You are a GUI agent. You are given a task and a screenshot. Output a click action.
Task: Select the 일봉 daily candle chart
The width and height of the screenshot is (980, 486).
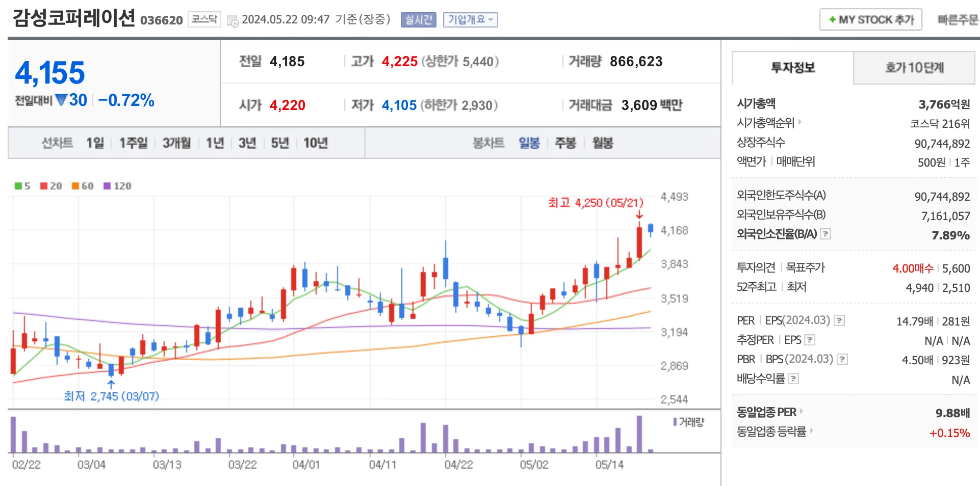point(529,143)
